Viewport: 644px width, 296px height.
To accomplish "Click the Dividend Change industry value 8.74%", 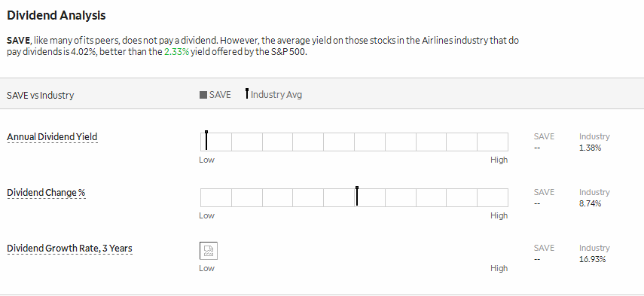I will (591, 203).
